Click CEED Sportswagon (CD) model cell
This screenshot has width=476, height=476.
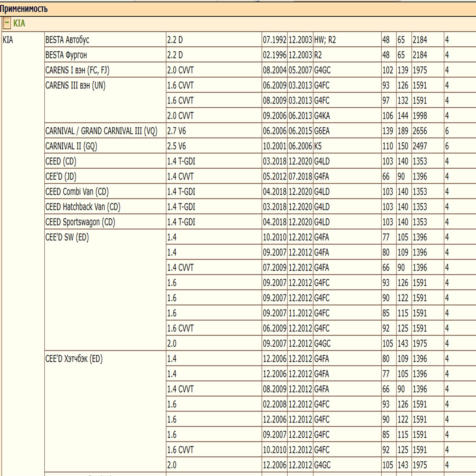[x=80, y=222]
